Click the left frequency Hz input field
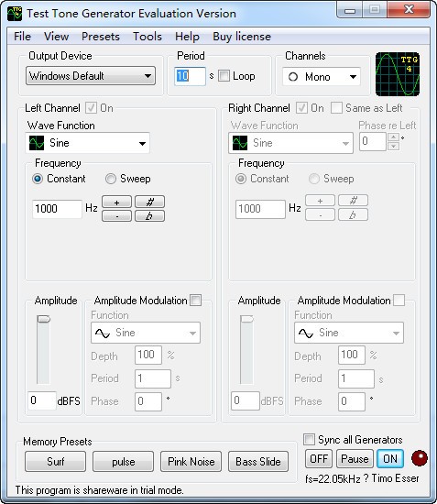The height and width of the screenshot is (504, 437). [57, 209]
